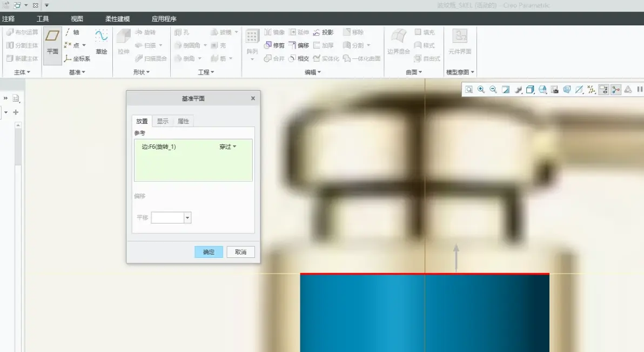Select the 修剪 trim tool
Image resolution: width=644 pixels, height=352 pixels.
[274, 45]
